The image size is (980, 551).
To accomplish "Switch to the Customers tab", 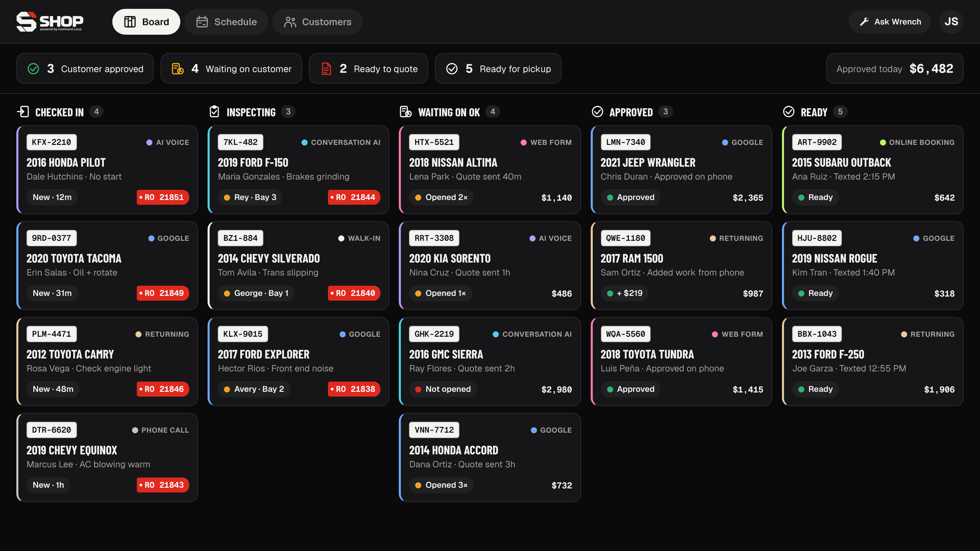I will (x=317, y=22).
